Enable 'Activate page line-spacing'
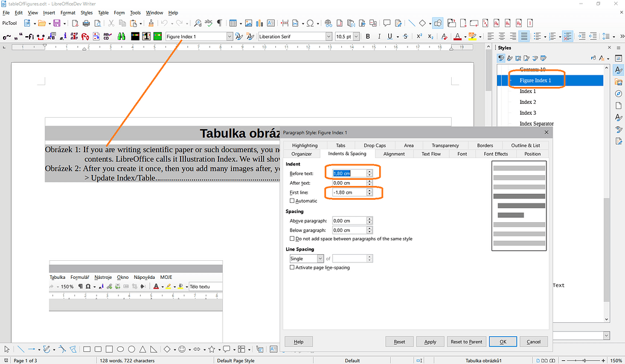This screenshot has width=625, height=364. pyautogui.click(x=292, y=267)
